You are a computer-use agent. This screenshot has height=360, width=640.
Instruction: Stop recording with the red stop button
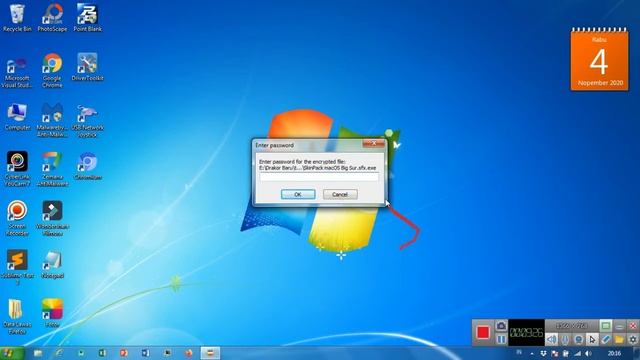483,332
